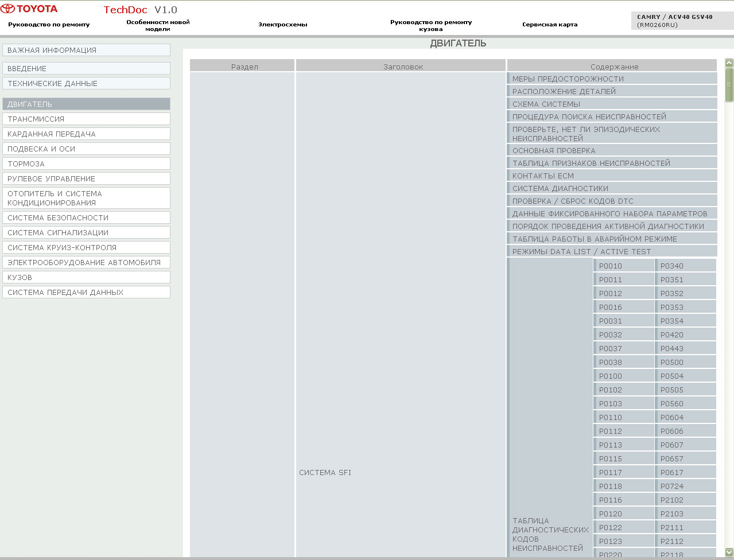
Task: Go to ТОРМОЗА section
Action: click(86, 164)
